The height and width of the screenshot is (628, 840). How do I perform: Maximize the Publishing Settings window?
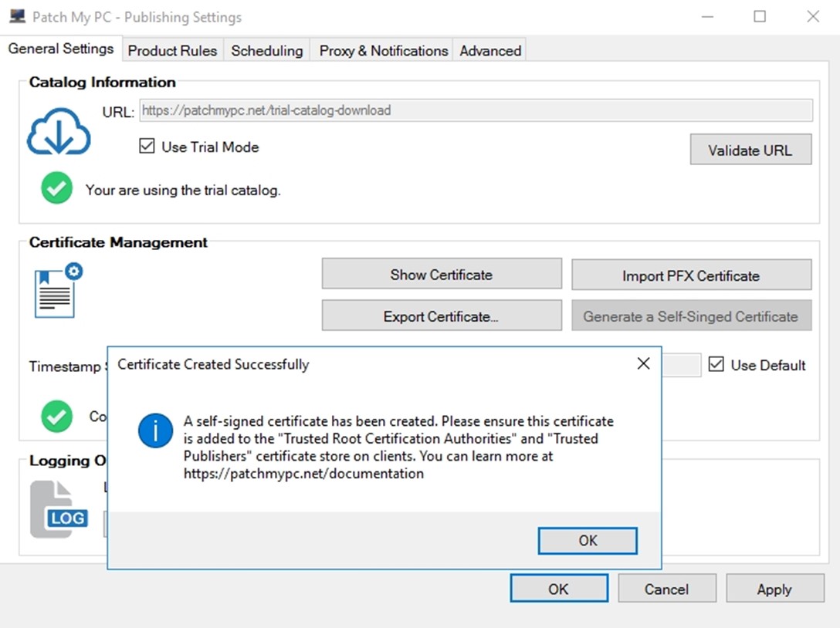pyautogui.click(x=760, y=17)
